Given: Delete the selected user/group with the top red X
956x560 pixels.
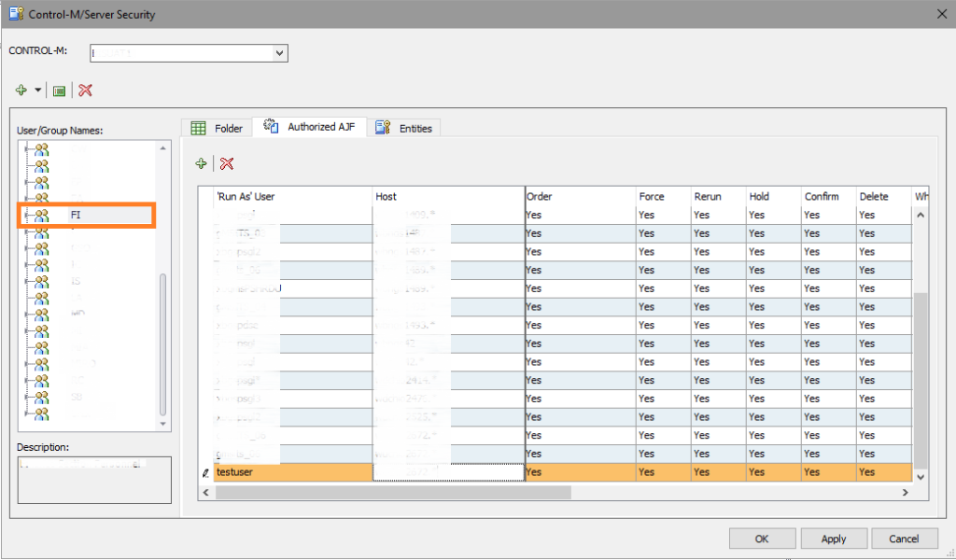Looking at the screenshot, I should coord(85,91).
